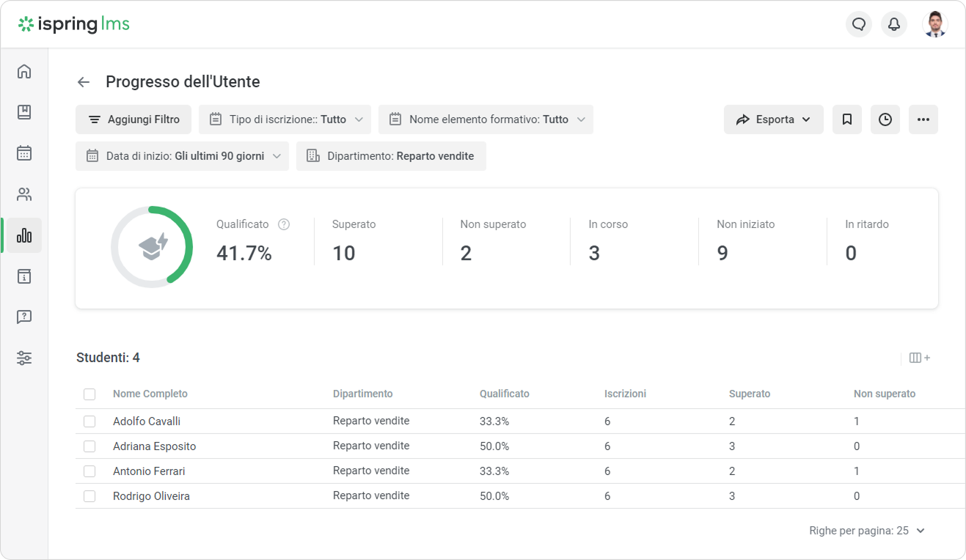Change the Righe per pagina dropdown
Image resolution: width=966 pixels, height=560 pixels.
coord(867,531)
